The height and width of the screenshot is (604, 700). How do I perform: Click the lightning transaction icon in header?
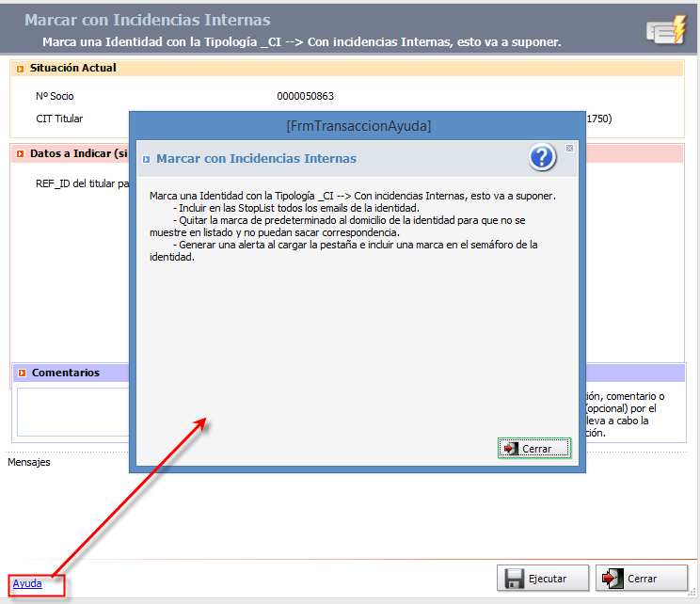666,30
